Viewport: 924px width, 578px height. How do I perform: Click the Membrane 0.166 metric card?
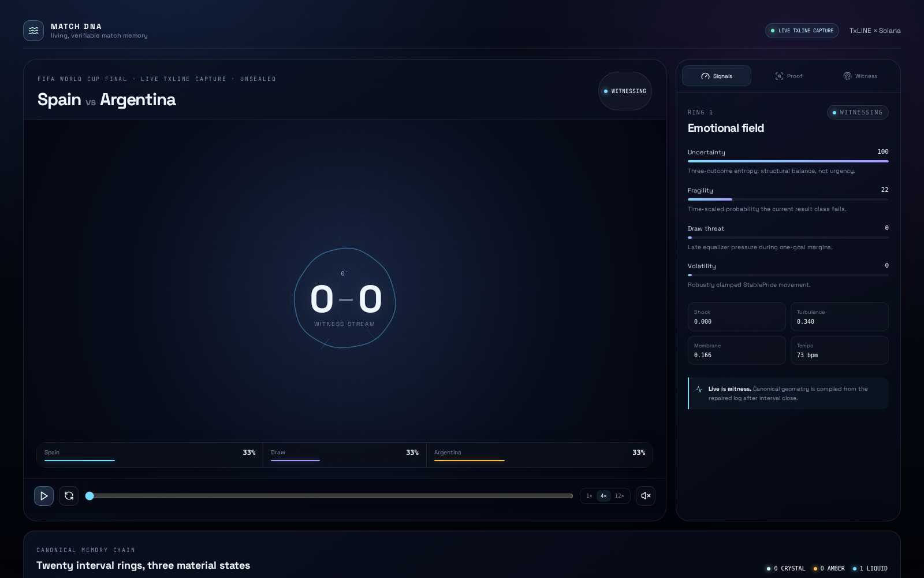pyautogui.click(x=736, y=350)
